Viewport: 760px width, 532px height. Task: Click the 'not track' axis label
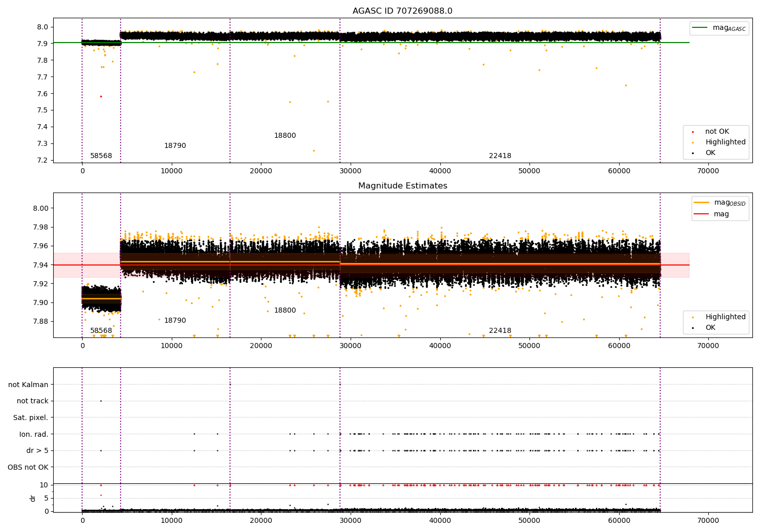[x=32, y=401]
